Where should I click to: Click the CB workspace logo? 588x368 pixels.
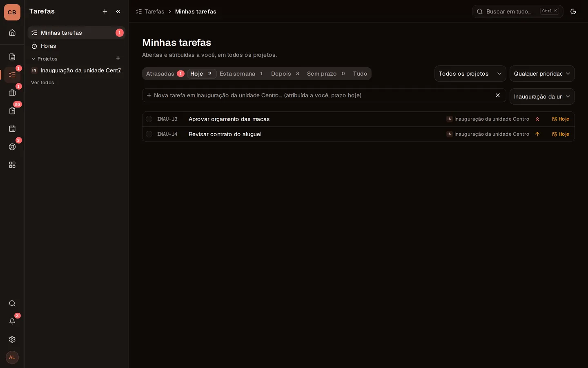pos(12,12)
